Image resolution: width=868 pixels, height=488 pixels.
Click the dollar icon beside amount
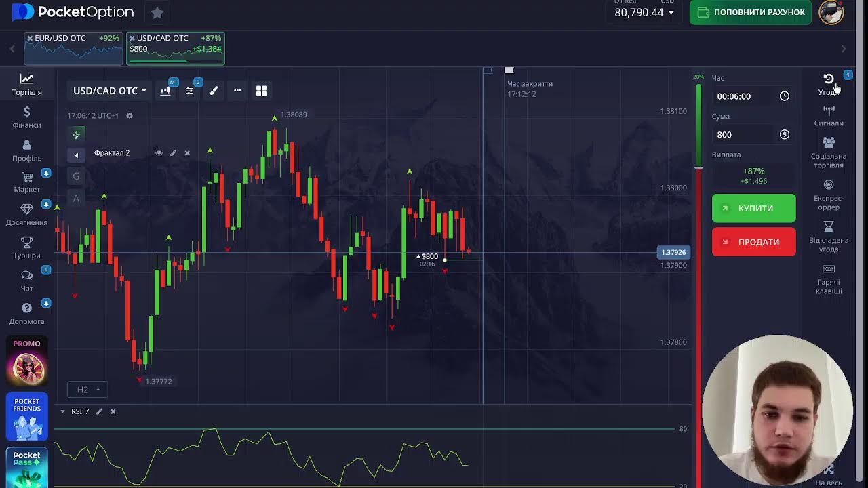click(x=785, y=135)
